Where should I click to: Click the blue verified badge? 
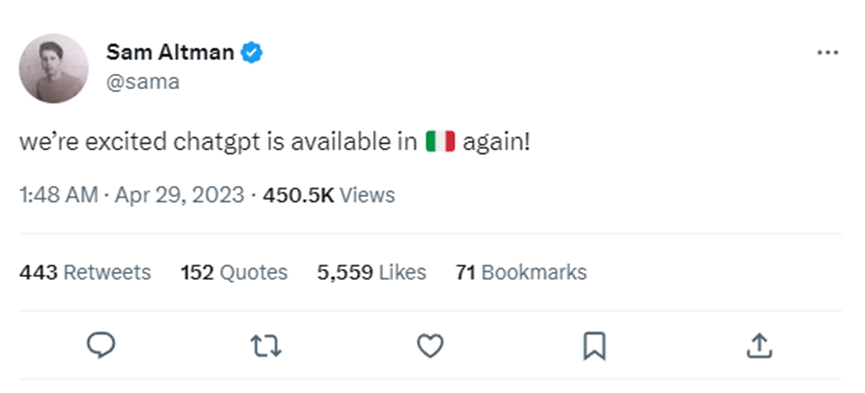point(252,53)
